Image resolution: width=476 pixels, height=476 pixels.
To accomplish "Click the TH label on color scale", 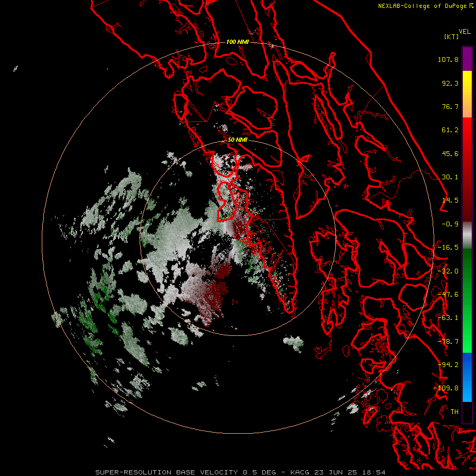I will click(x=454, y=412).
